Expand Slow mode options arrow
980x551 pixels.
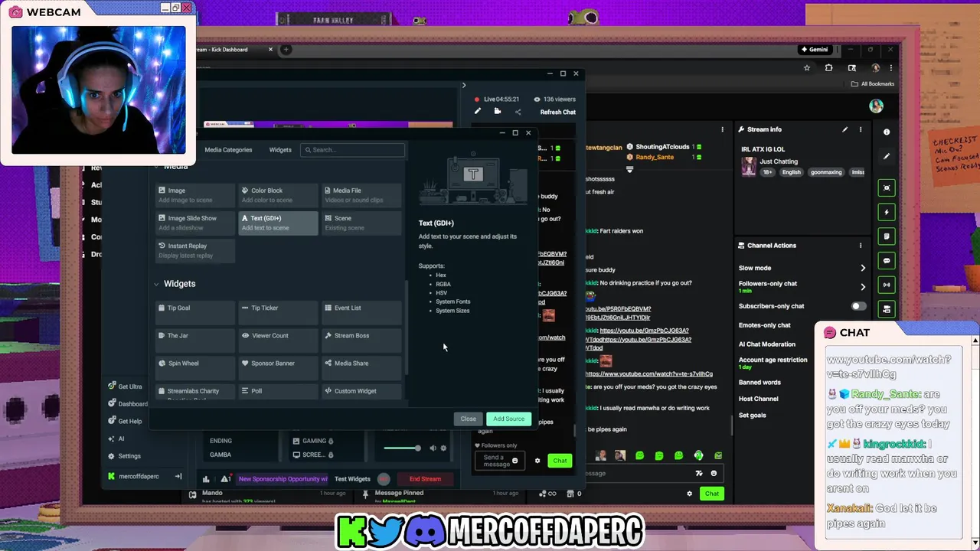[863, 268]
